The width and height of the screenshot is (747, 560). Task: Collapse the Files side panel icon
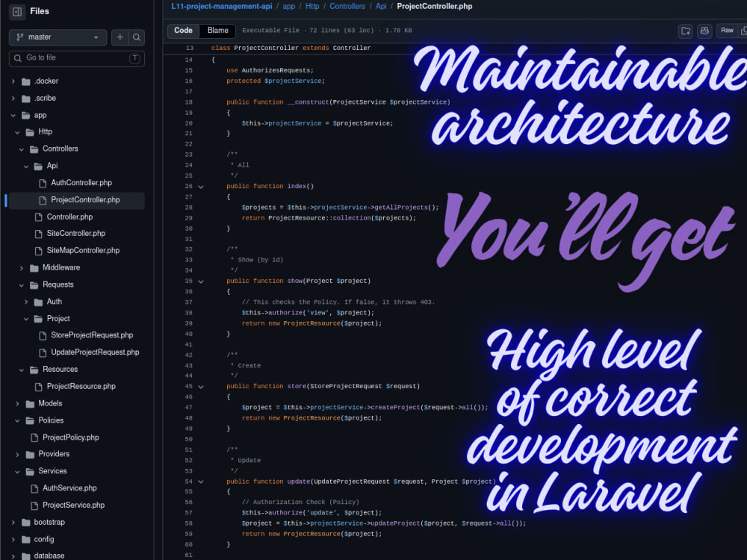tap(17, 11)
